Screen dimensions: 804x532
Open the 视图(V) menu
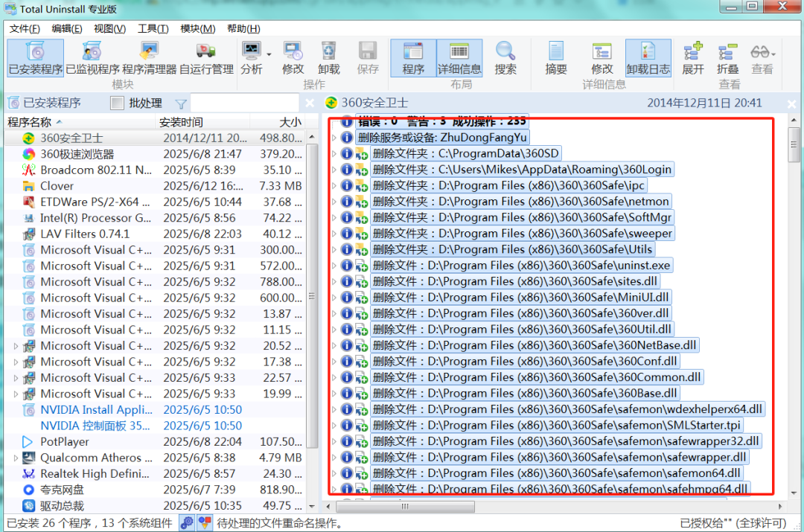pyautogui.click(x=109, y=29)
